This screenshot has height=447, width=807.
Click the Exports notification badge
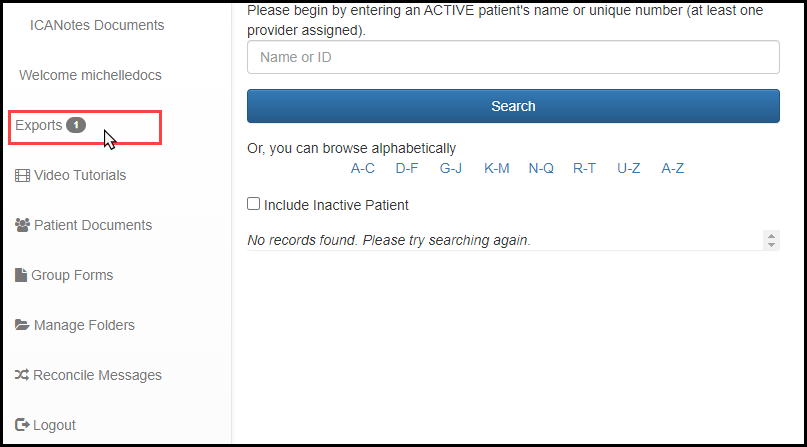76,125
